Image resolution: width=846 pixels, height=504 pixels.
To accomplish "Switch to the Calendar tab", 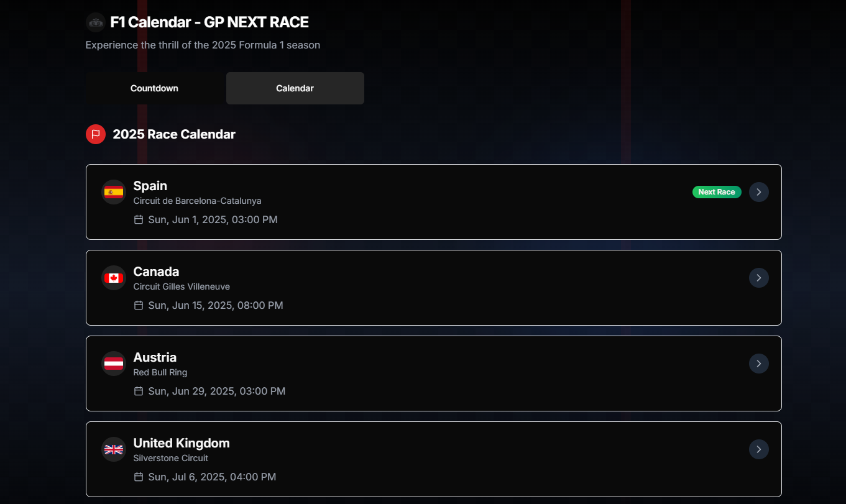I will click(x=295, y=88).
